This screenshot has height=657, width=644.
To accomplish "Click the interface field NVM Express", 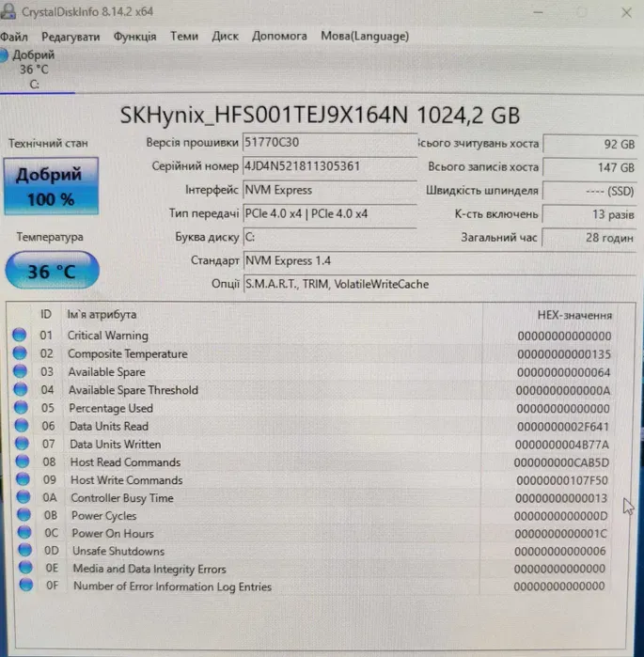I will [330, 190].
